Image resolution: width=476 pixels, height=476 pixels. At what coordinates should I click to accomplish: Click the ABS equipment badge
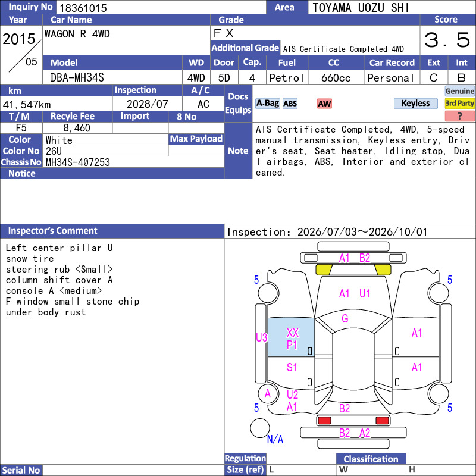coord(290,104)
